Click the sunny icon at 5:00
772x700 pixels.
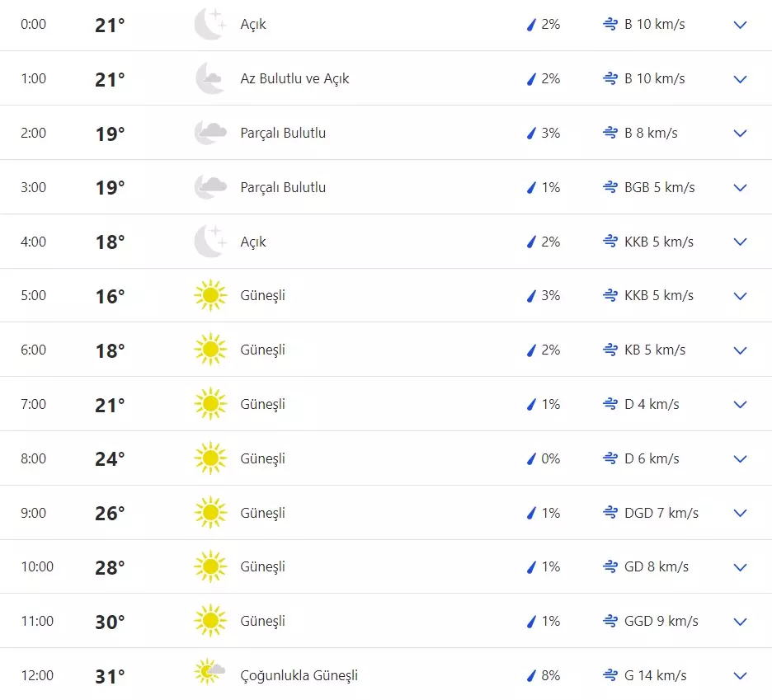coord(209,295)
